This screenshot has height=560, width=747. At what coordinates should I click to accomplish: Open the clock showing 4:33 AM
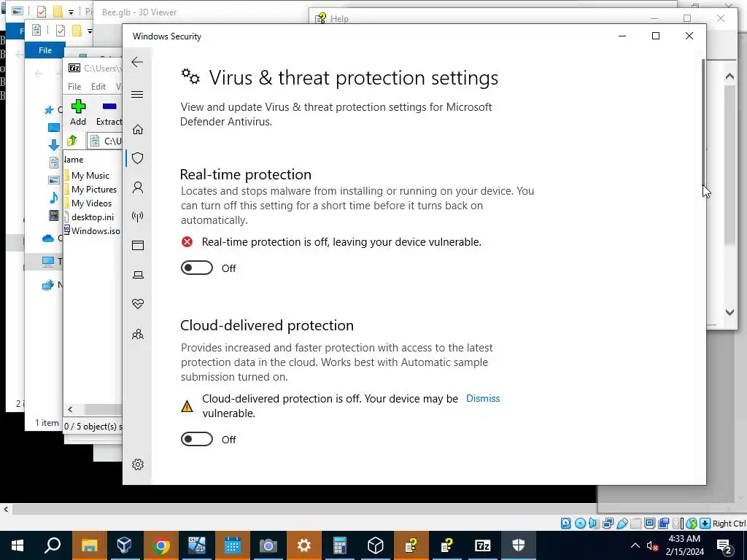pyautogui.click(x=684, y=545)
